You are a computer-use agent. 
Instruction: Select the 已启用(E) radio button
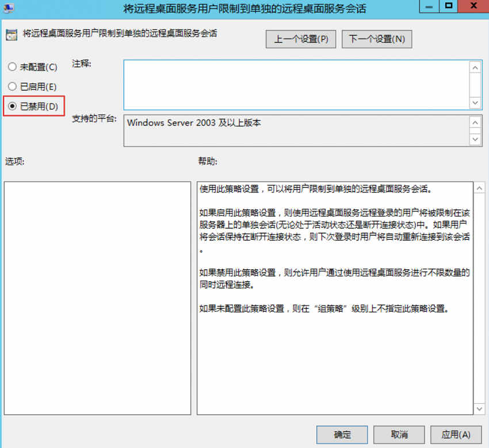point(32,87)
